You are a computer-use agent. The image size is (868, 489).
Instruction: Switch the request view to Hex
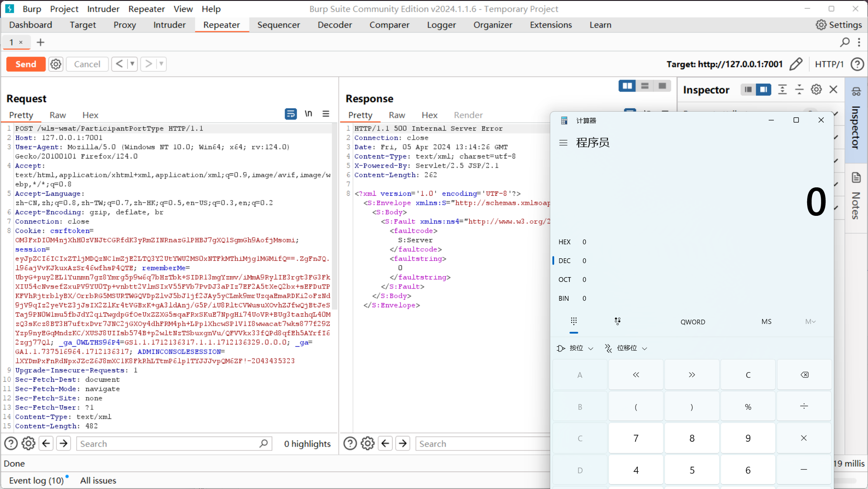(x=90, y=115)
